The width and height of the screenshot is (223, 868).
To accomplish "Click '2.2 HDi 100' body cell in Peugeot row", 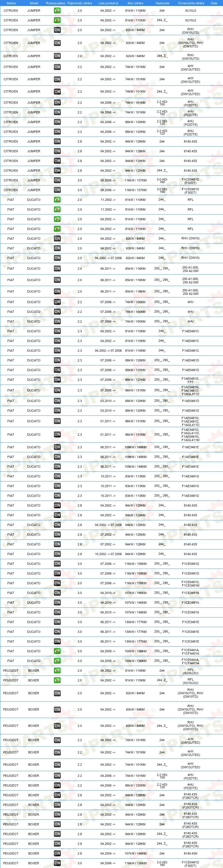I will (162, 776).
